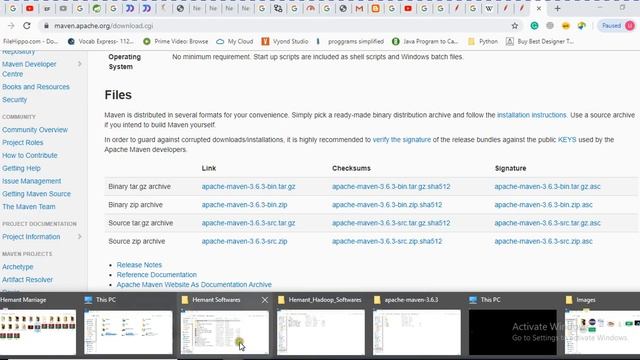Open the Release Notes link
This screenshot has width=640, height=360.
coord(139,265)
